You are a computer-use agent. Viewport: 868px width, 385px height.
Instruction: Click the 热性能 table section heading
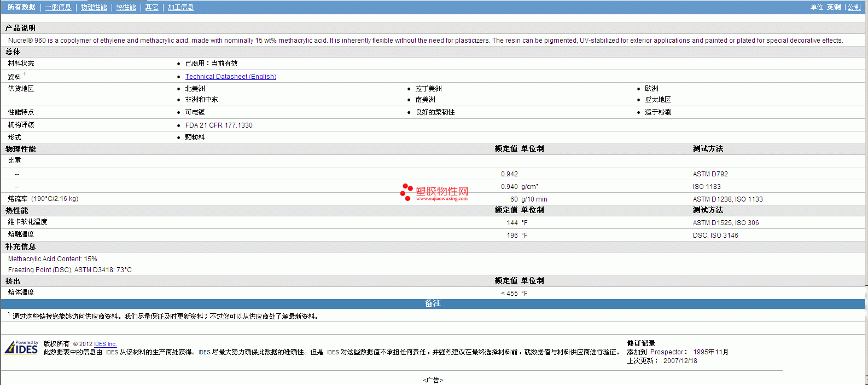pos(16,210)
